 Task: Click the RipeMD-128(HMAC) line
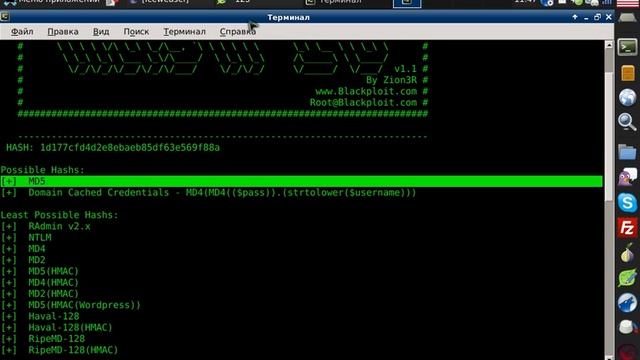(x=59, y=350)
